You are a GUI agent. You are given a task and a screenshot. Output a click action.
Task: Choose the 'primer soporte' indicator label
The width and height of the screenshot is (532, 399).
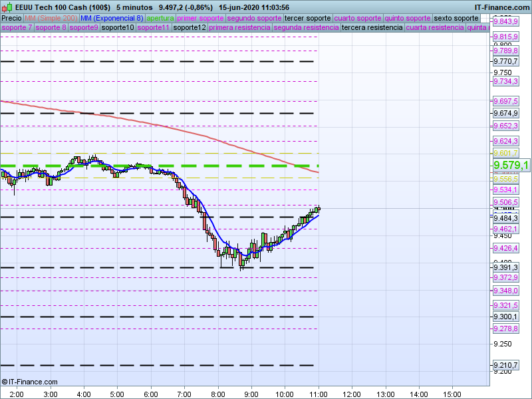(x=201, y=18)
